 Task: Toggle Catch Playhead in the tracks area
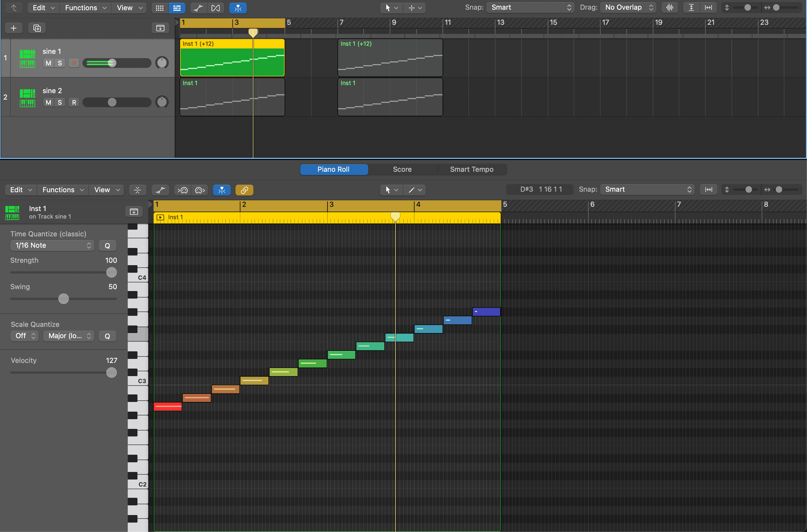[x=238, y=8]
